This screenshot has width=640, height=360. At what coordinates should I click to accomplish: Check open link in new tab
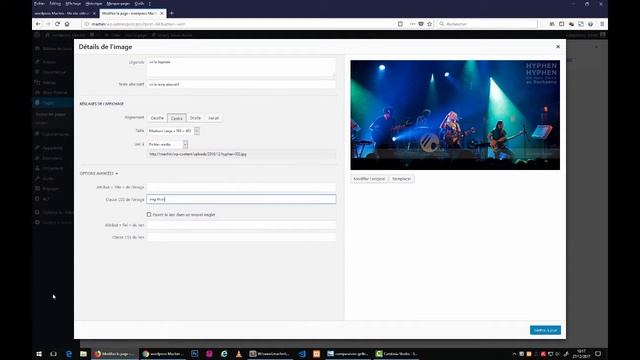pyautogui.click(x=149, y=214)
